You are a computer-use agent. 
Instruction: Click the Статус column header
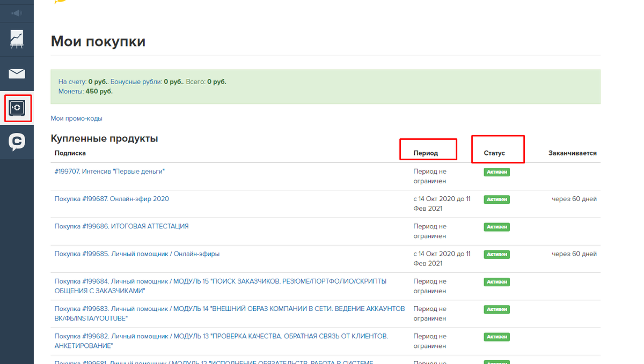[x=494, y=153]
